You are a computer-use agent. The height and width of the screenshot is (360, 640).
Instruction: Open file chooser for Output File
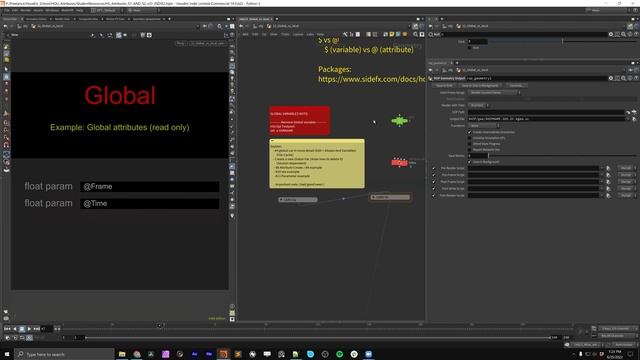point(634,119)
